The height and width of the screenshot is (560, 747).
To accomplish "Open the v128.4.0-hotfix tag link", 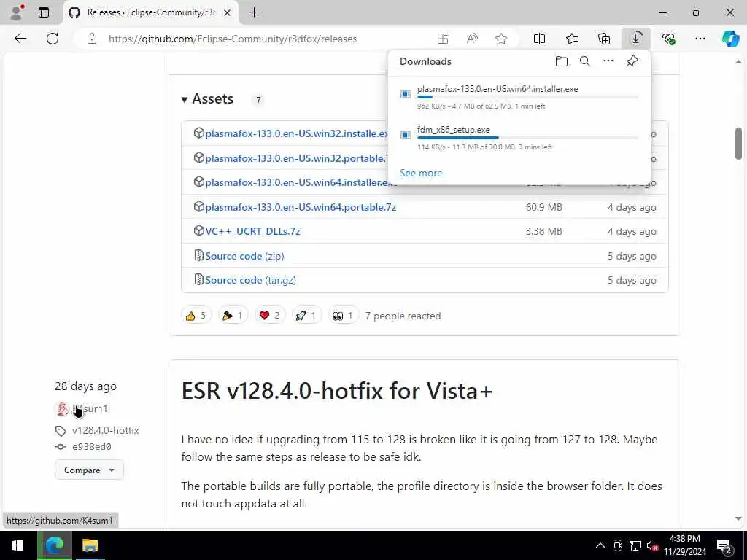I will [105, 430].
